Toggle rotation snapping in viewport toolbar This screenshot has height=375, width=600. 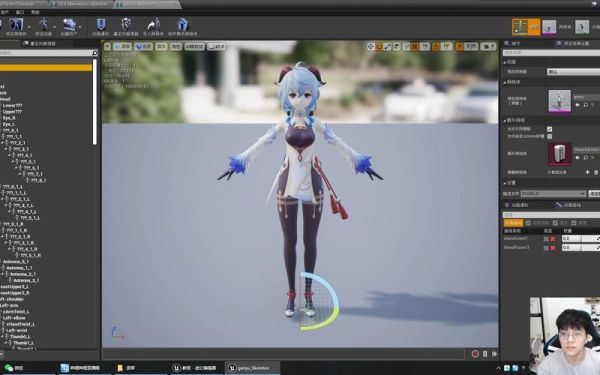pos(436,46)
